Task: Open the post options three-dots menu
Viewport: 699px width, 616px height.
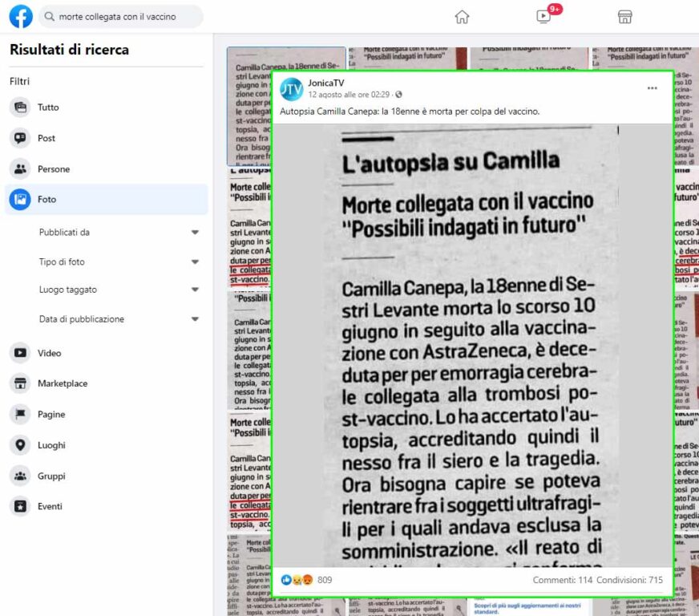Action: 652,88
